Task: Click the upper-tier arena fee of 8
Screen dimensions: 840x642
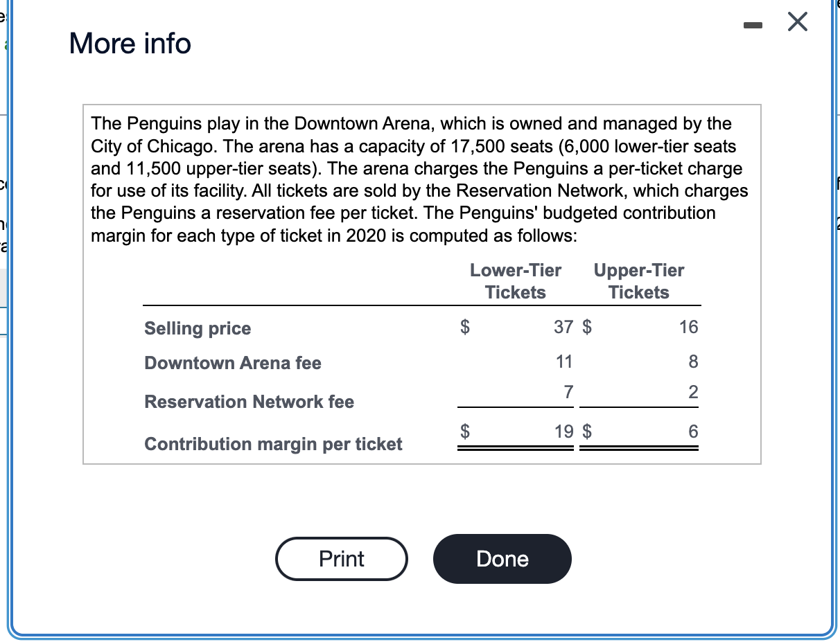Action: tap(693, 362)
